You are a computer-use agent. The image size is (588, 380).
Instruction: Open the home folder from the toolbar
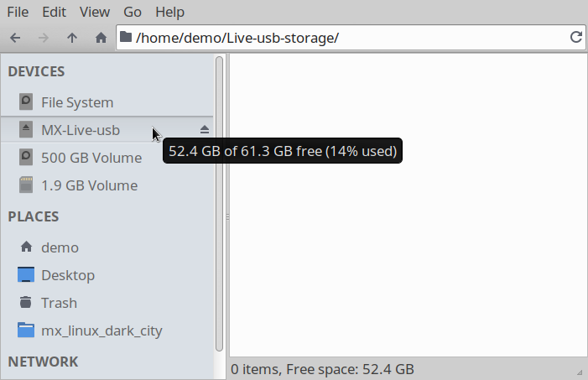pos(101,38)
